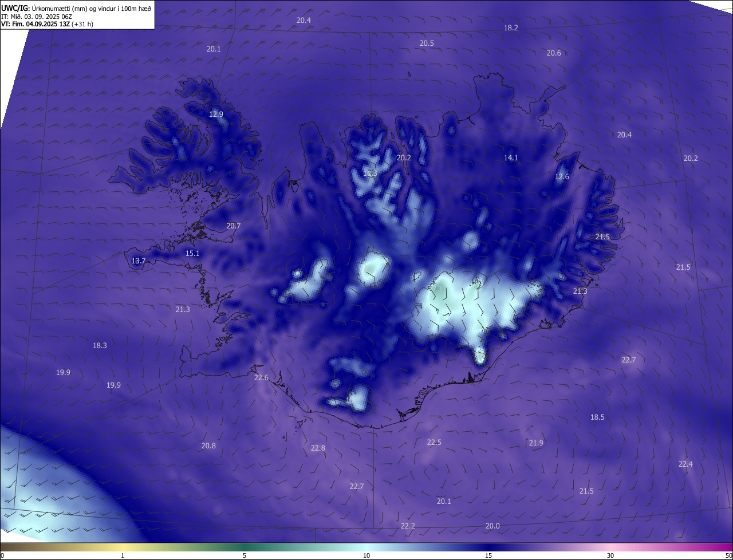
Task: Click the 13.7 wind value label
Action: point(139,261)
